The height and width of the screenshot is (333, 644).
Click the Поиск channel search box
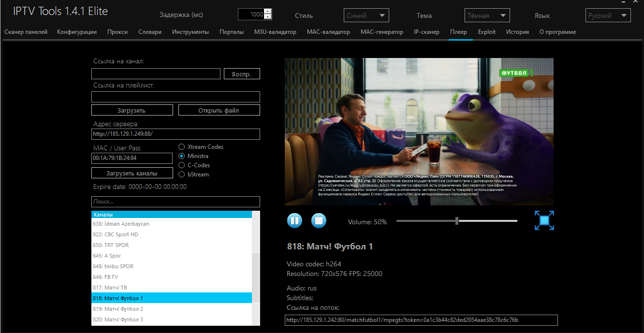[x=176, y=202]
